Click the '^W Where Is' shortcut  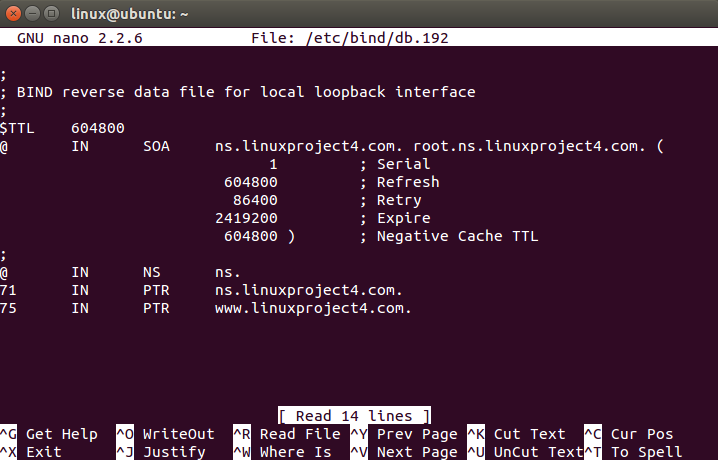coord(283,452)
